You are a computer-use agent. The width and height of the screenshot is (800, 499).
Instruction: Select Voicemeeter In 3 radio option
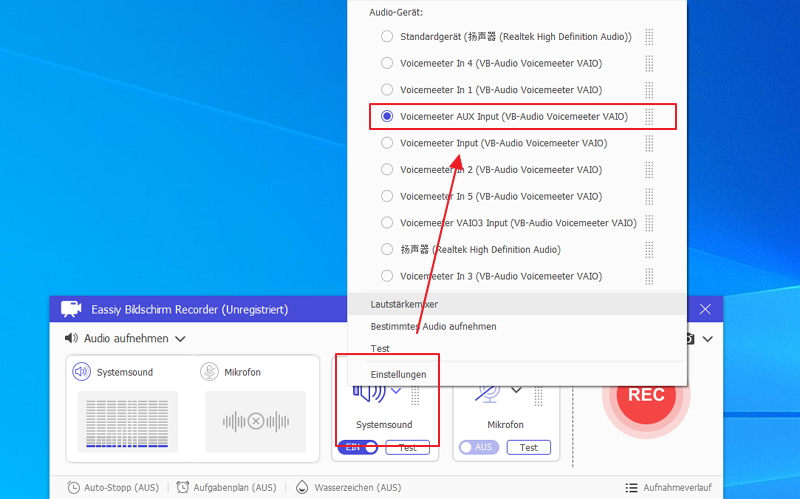pyautogui.click(x=387, y=276)
